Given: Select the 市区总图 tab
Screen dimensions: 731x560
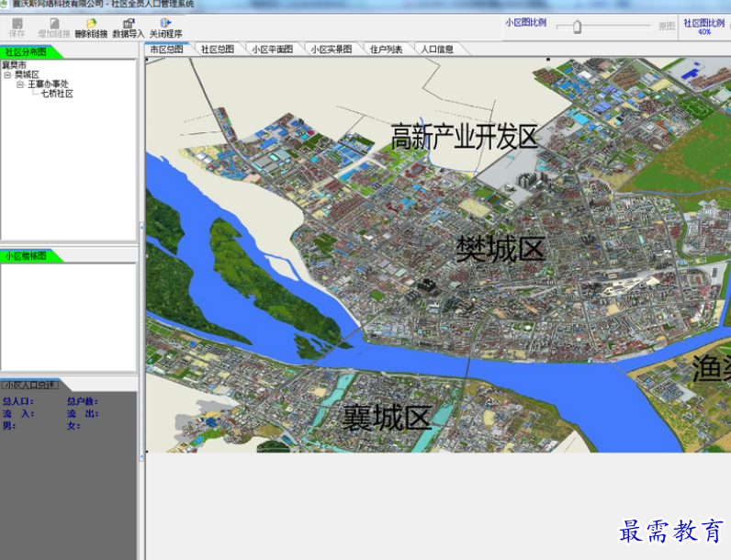Looking at the screenshot, I should tap(166, 50).
